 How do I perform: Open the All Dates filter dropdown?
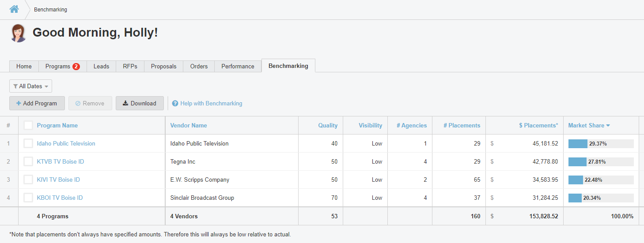coord(30,86)
